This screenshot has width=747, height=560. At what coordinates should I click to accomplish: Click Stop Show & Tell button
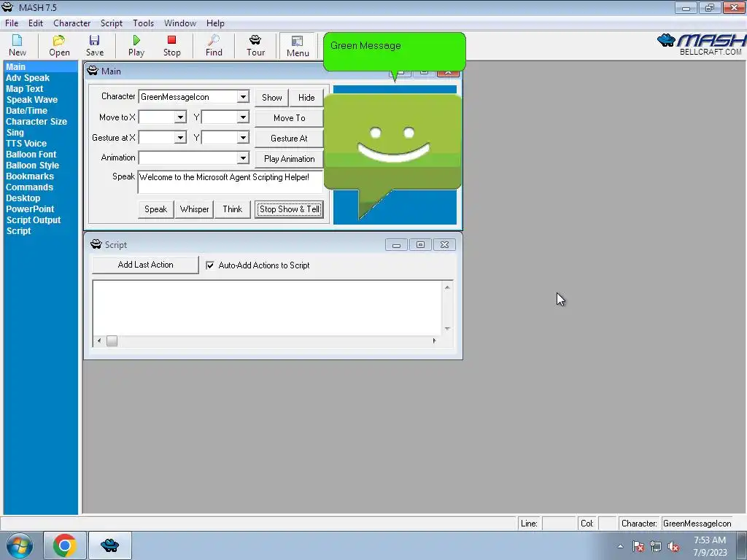(289, 209)
